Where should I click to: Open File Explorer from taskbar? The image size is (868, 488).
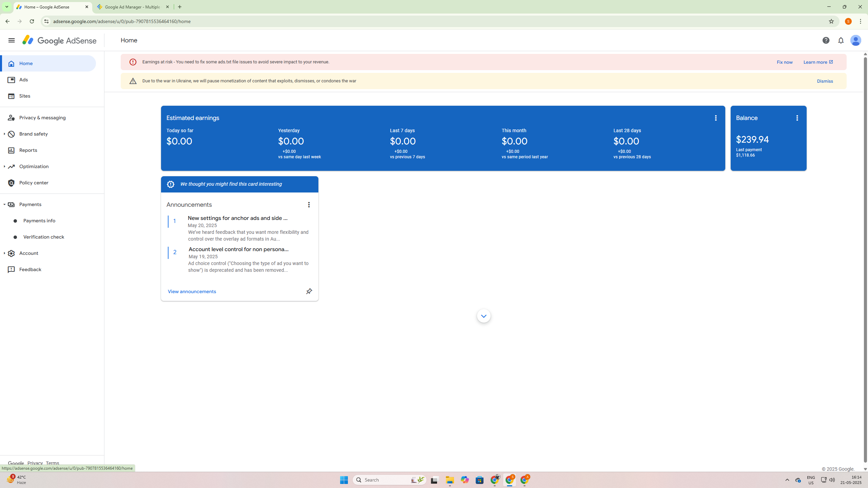(450, 480)
